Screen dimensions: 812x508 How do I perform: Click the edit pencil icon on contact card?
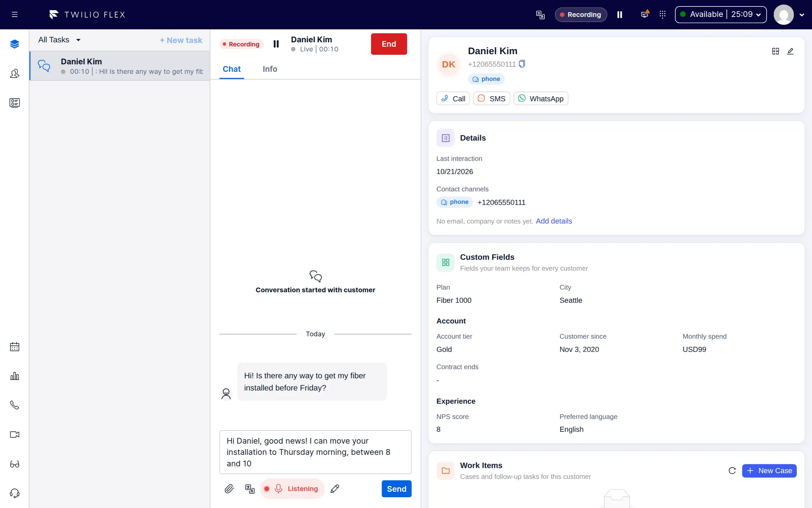pos(790,51)
